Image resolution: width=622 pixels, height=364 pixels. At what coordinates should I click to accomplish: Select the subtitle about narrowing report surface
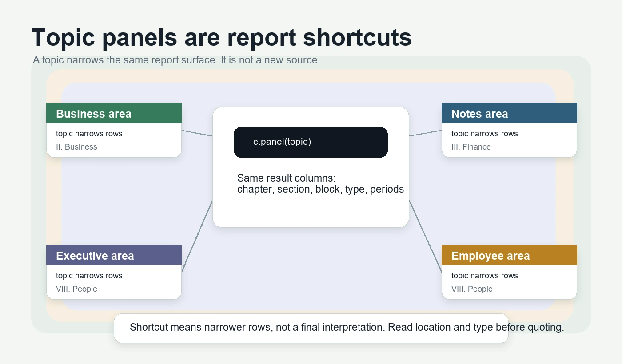176,60
